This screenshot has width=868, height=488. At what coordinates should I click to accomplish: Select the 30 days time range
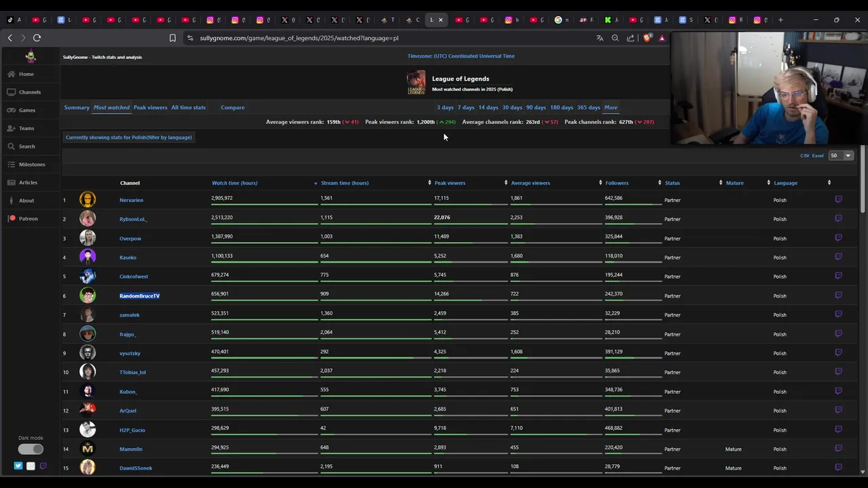[x=512, y=107]
